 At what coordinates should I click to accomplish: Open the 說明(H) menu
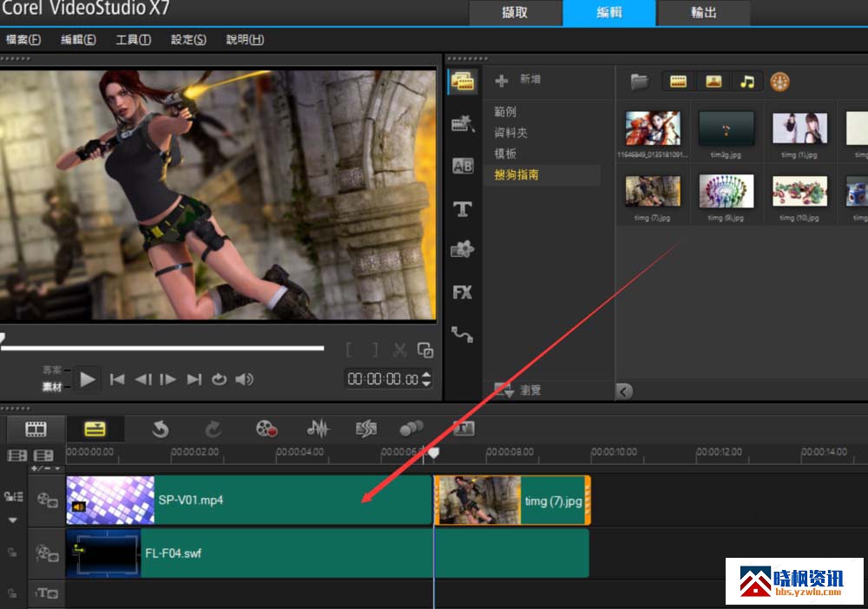tap(245, 40)
